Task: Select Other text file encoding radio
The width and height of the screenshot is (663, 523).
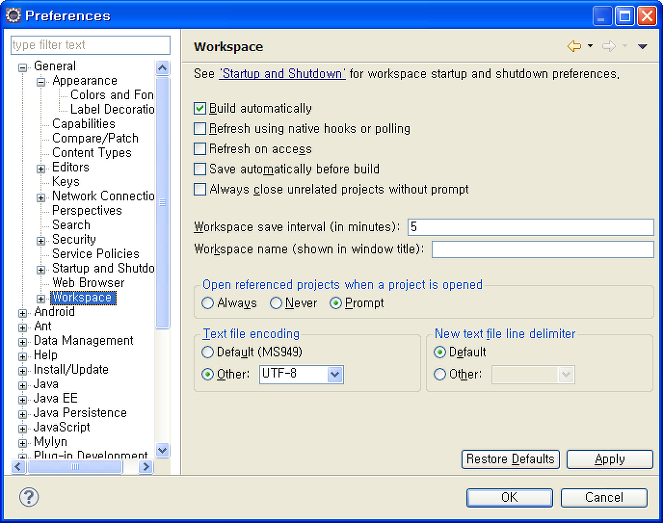Action: (208, 374)
